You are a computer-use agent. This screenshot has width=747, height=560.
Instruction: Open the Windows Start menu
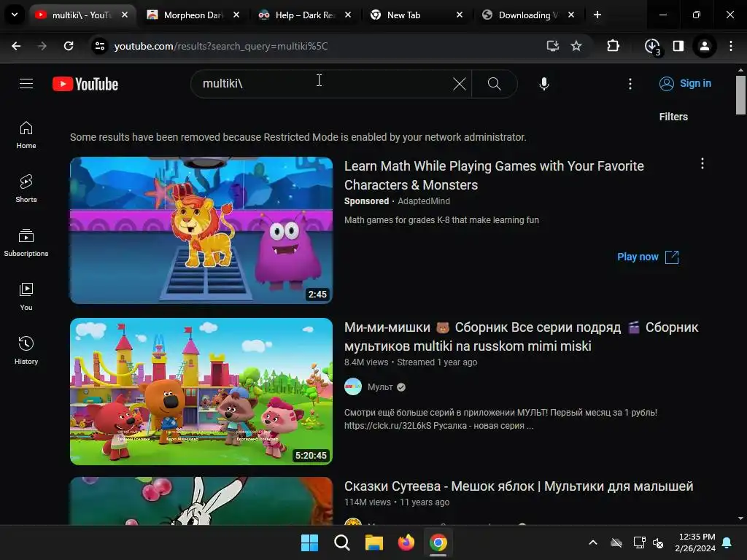click(309, 542)
